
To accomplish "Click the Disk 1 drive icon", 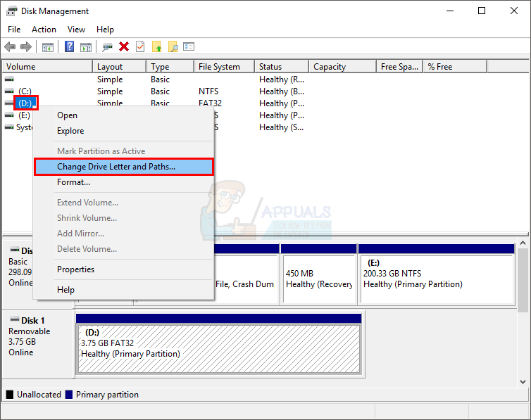I will (x=15, y=319).
